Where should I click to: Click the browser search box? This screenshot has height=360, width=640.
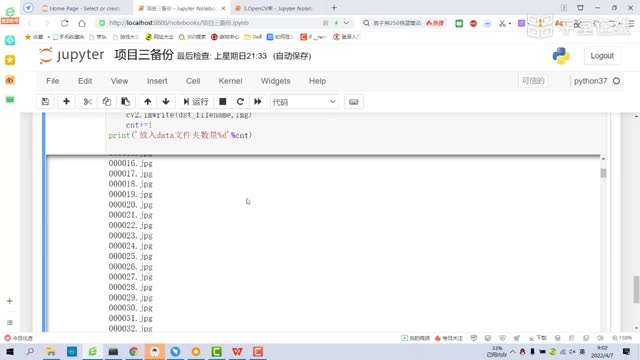tap(397, 23)
